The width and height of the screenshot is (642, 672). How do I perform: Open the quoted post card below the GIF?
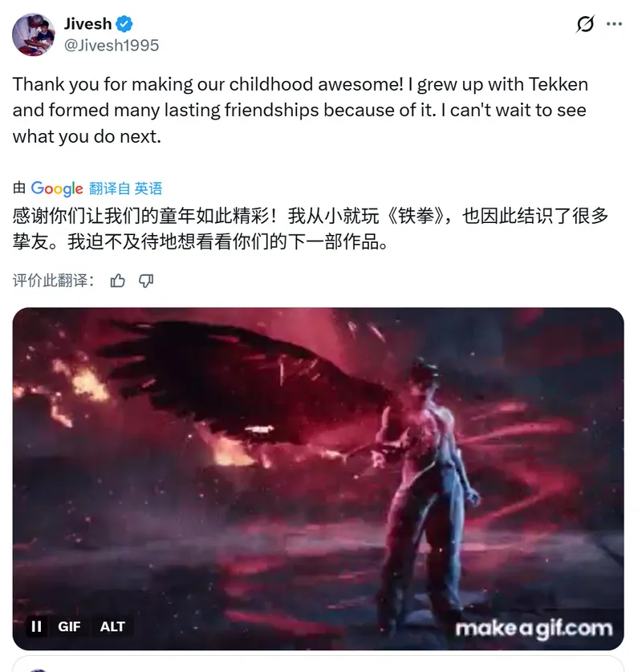point(319,664)
